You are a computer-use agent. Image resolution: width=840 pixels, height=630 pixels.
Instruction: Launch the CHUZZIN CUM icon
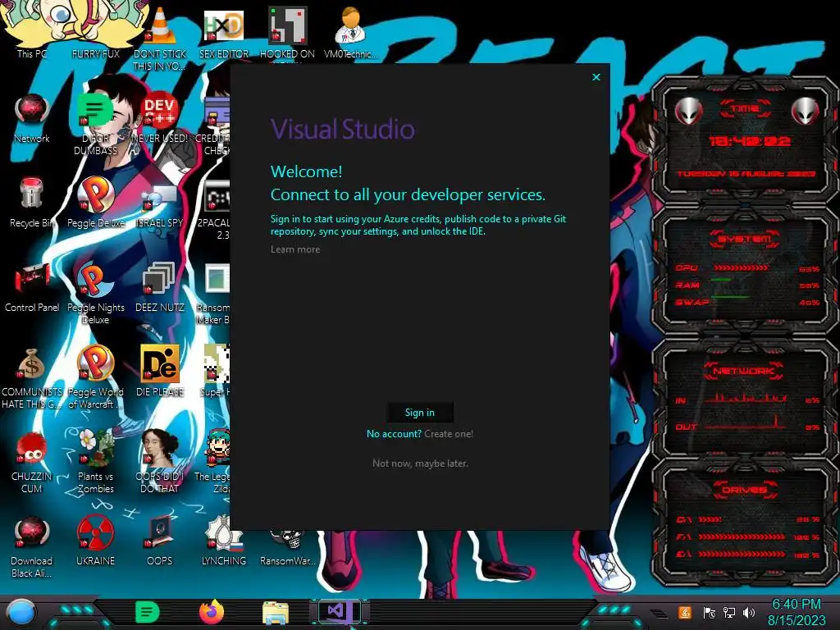[x=32, y=463]
